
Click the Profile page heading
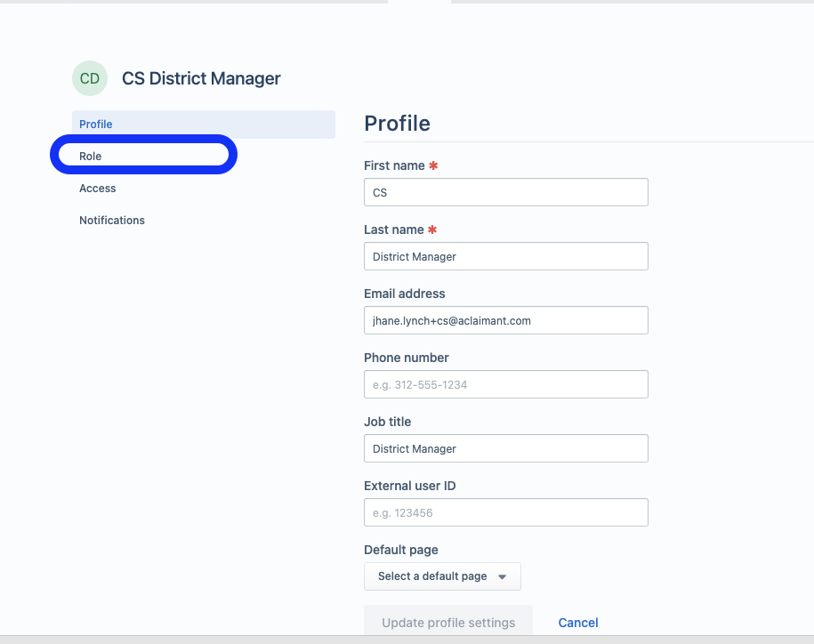(x=397, y=124)
